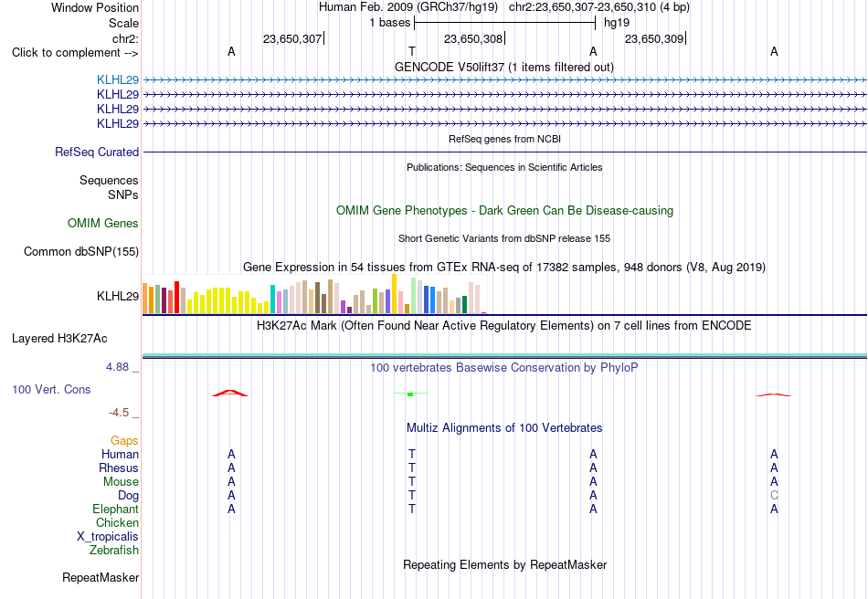
Task: Click the RefSeq Curated gene line
Action: pos(504,152)
